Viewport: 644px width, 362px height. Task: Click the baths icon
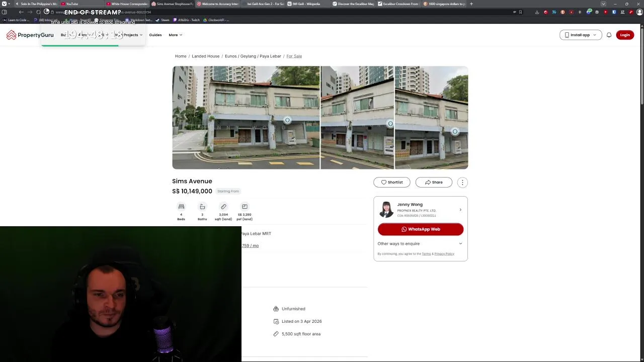pyautogui.click(x=202, y=207)
